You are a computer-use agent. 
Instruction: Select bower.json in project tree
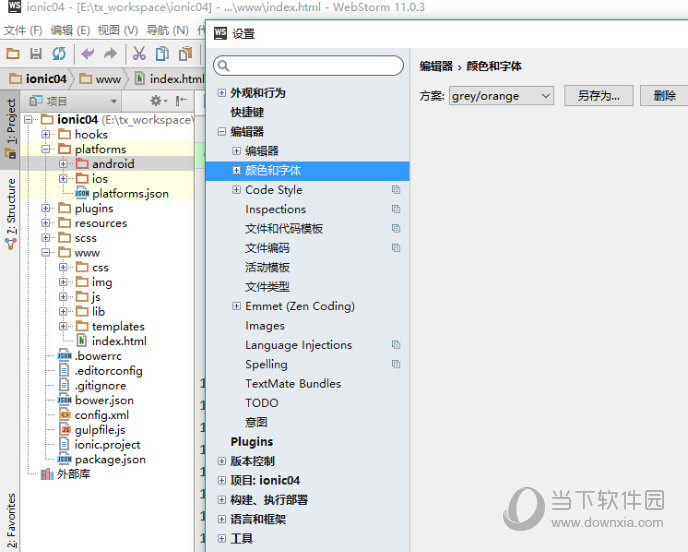point(104,400)
